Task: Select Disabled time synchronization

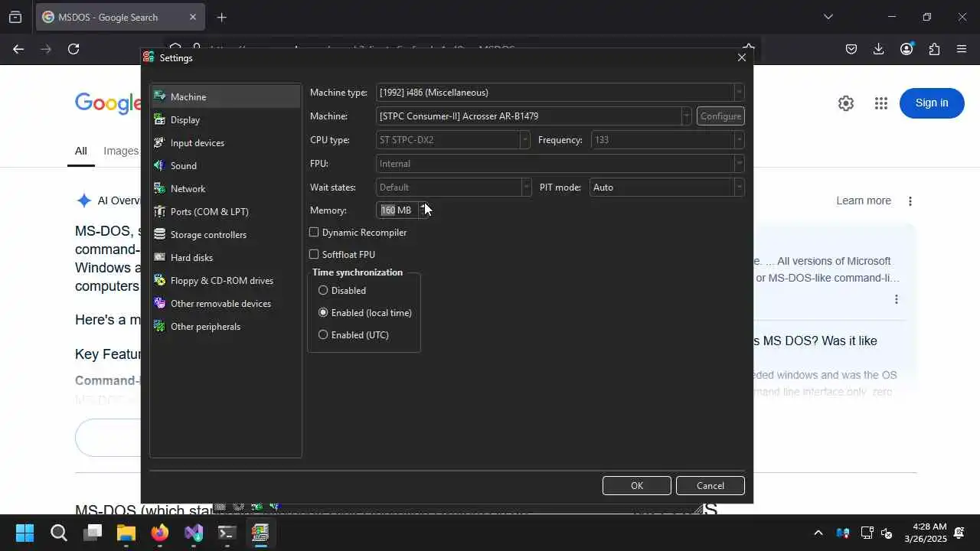Action: pyautogui.click(x=323, y=290)
